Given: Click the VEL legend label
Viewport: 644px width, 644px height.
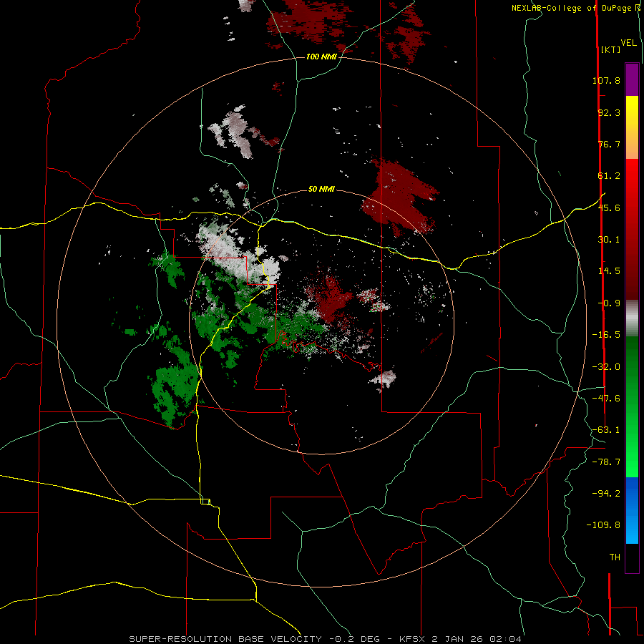Looking at the screenshot, I should pyautogui.click(x=628, y=43).
